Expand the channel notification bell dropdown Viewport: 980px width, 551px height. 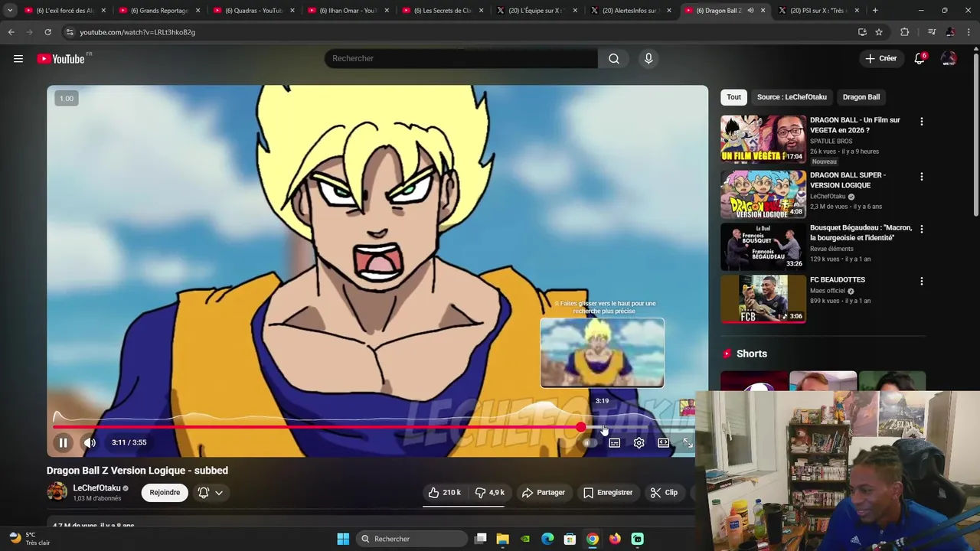tap(211, 493)
